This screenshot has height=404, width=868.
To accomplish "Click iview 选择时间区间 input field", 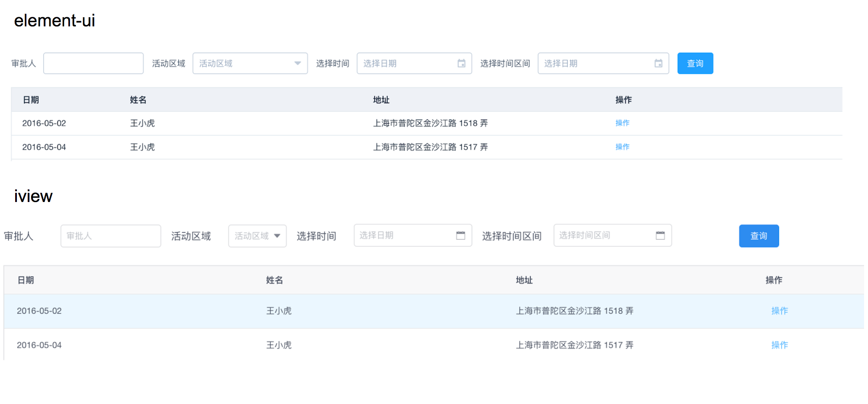I will coord(613,235).
